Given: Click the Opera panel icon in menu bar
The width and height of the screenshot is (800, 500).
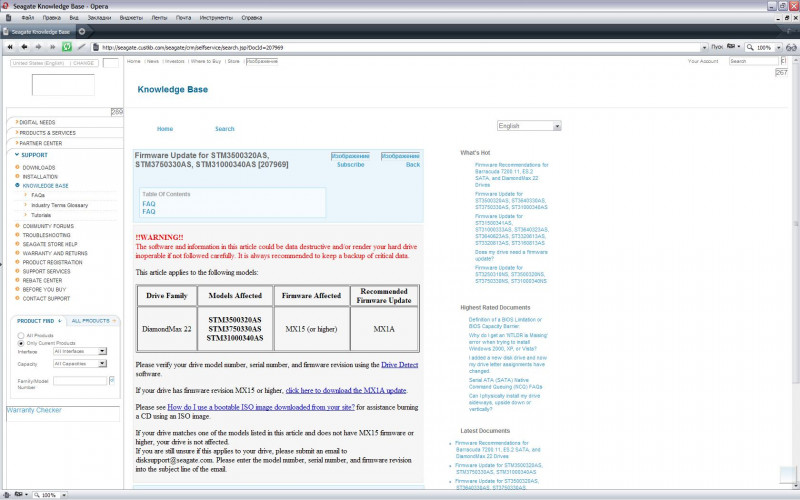Looking at the screenshot, I should click(x=8, y=18).
